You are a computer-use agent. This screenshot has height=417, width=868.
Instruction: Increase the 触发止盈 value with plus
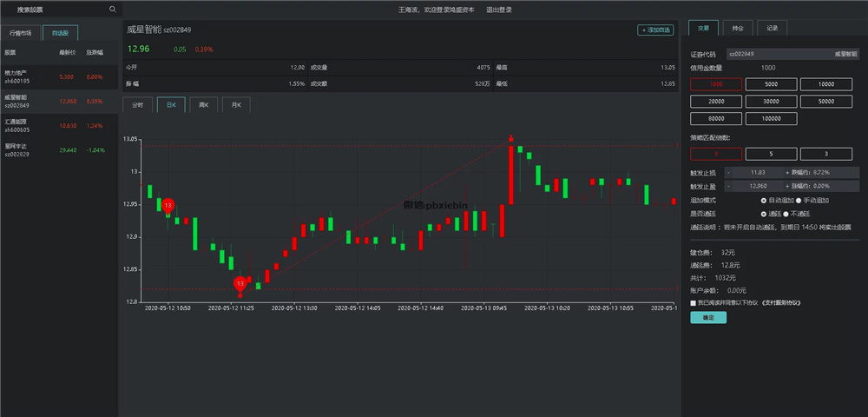(786, 186)
